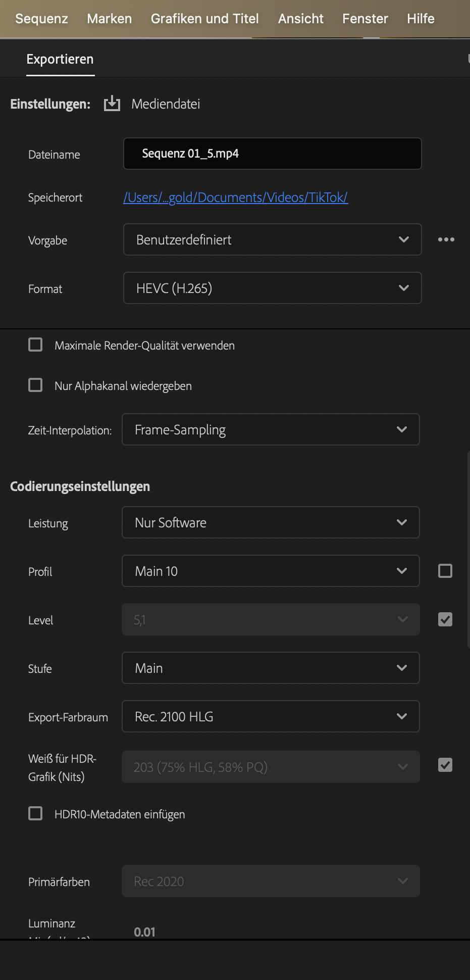Open the Export-Farbraum Rec. 2100 HLG dropdown

[x=271, y=716]
